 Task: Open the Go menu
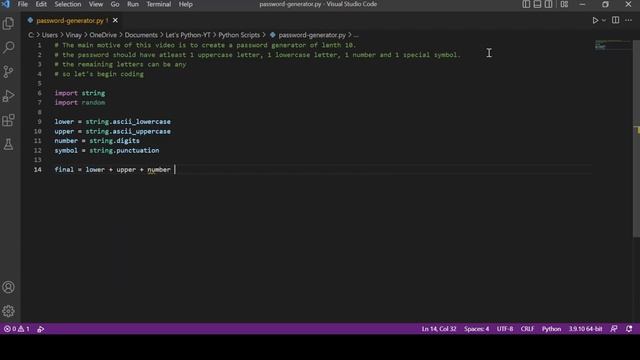(x=115, y=4)
